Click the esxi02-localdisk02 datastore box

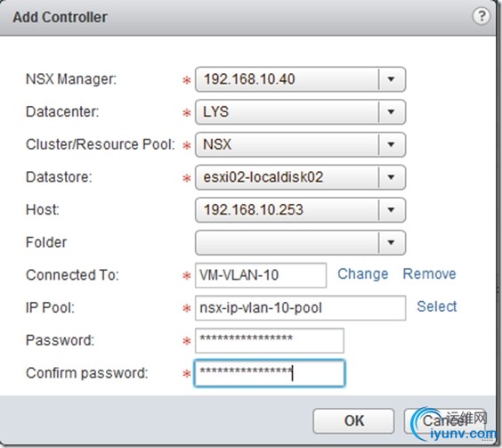[300, 177]
